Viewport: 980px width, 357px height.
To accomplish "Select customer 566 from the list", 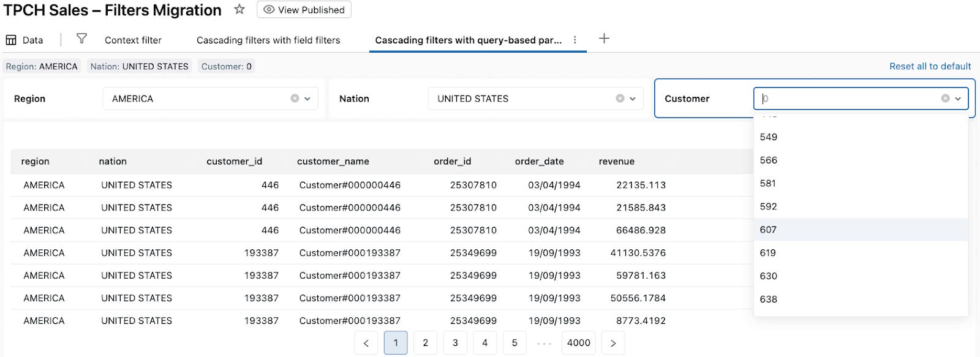I will point(861,160).
